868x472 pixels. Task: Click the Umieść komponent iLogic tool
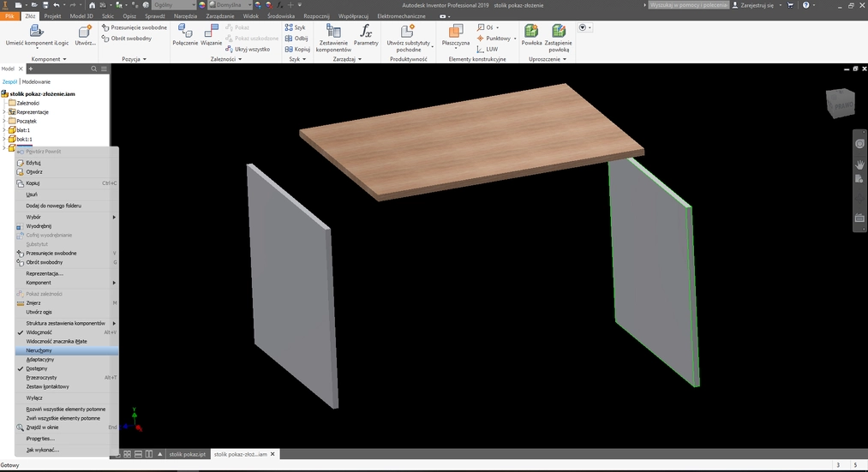tap(37, 36)
